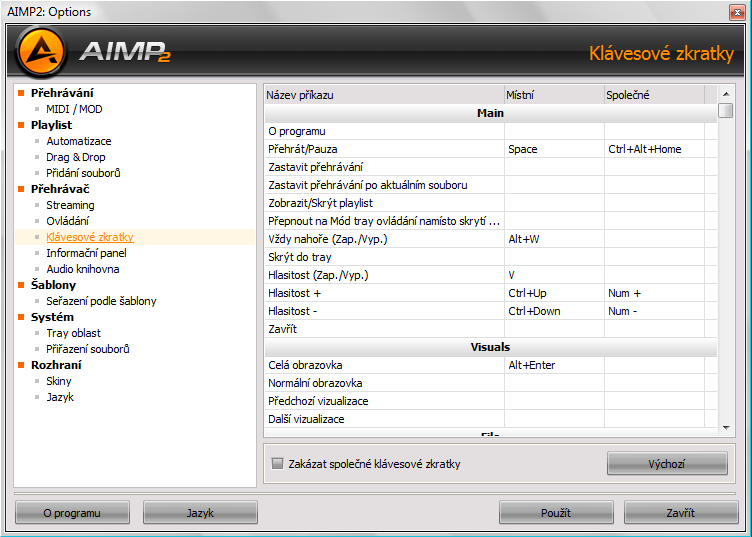This screenshot has height=537, width=752.
Task: Select the O programu command row
Action: click(x=491, y=131)
